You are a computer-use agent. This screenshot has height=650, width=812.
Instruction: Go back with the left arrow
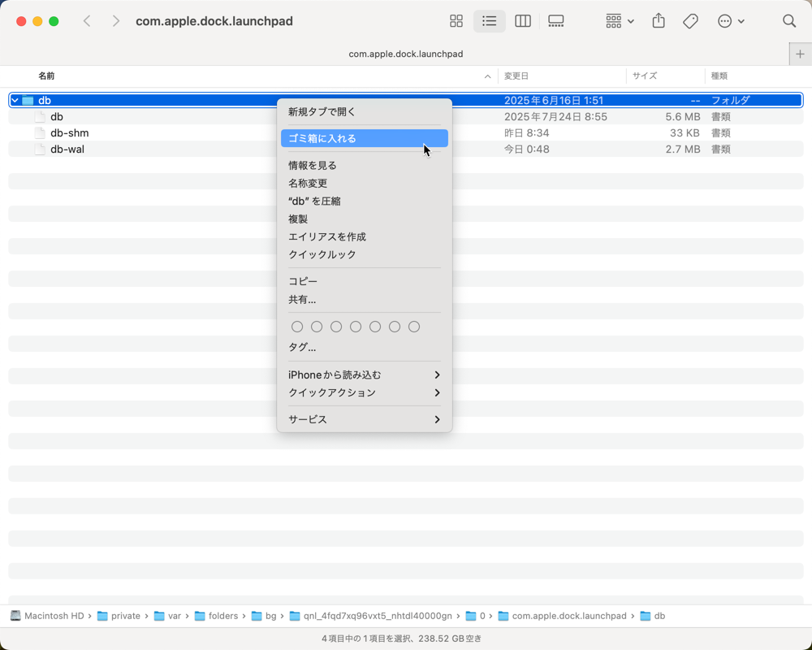(87, 21)
